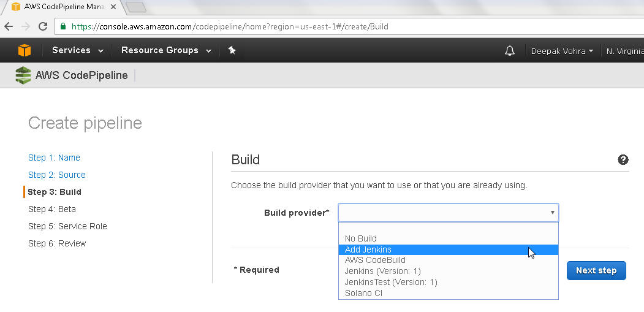Click the browser forward arrow

coord(26,27)
